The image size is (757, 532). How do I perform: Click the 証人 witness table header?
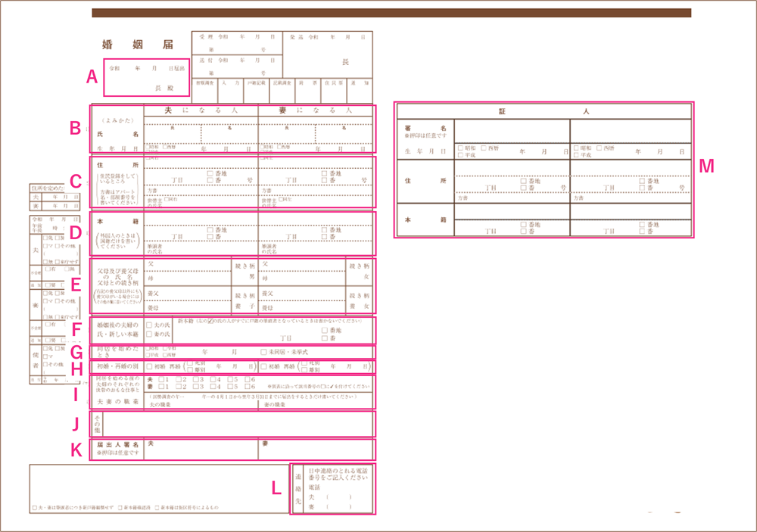click(x=543, y=111)
